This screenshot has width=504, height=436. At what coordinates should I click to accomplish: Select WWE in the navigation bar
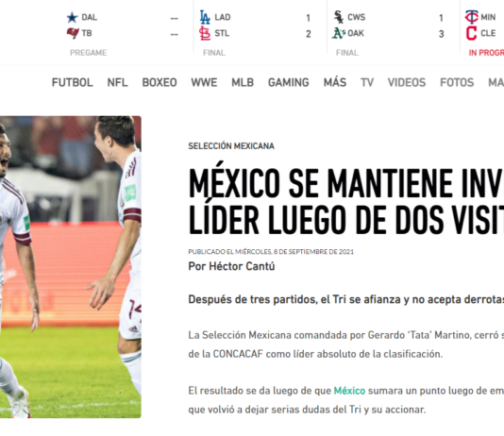[204, 82]
